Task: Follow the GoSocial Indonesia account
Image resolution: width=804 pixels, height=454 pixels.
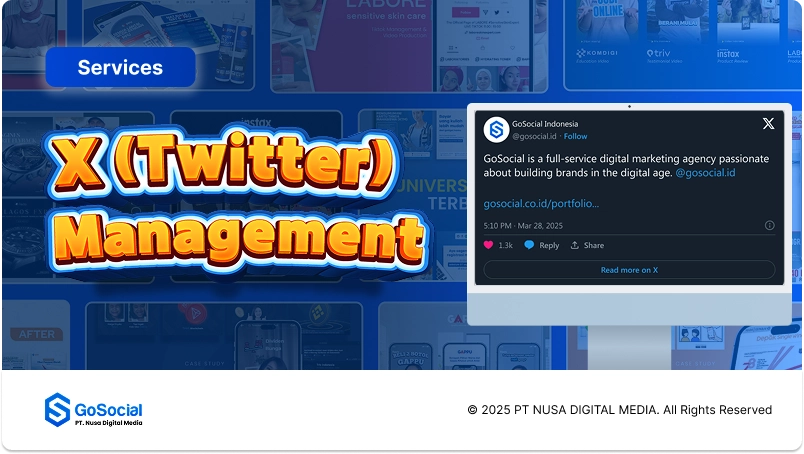Action: 576,136
